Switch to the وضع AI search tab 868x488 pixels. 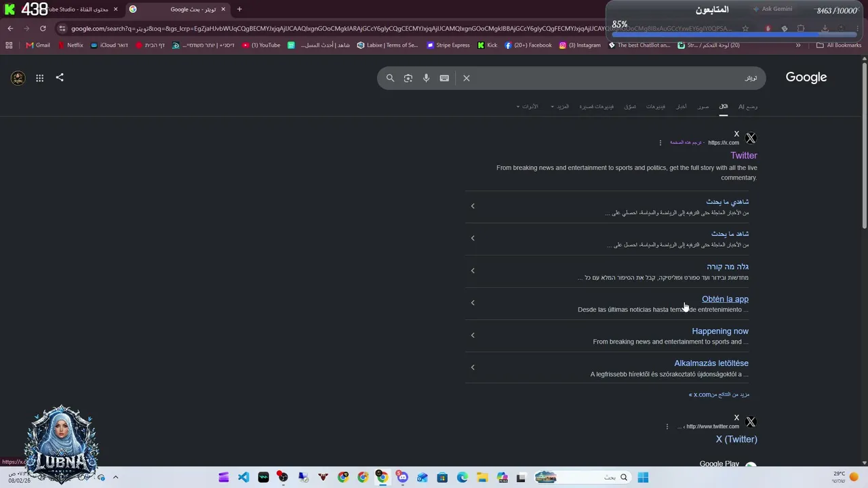click(x=748, y=106)
